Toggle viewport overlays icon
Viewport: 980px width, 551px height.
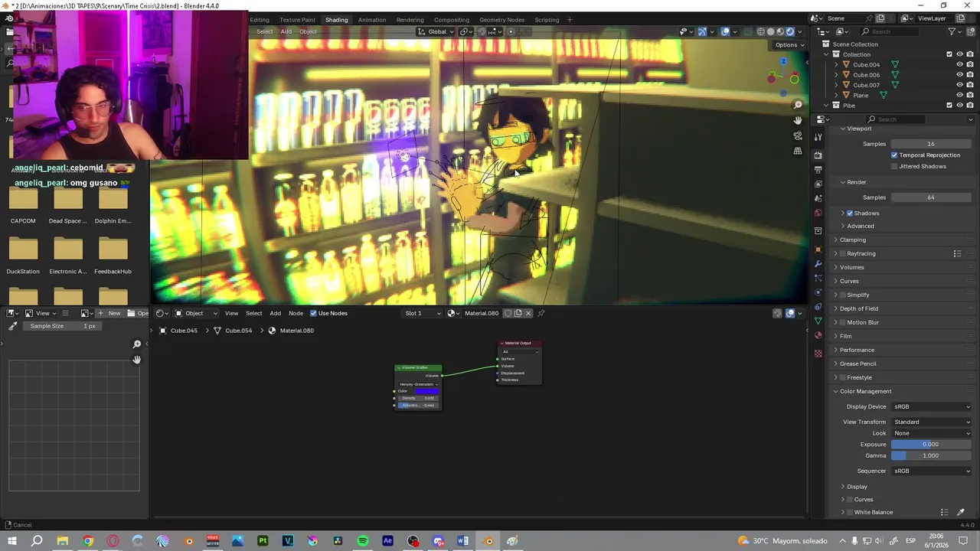725,31
